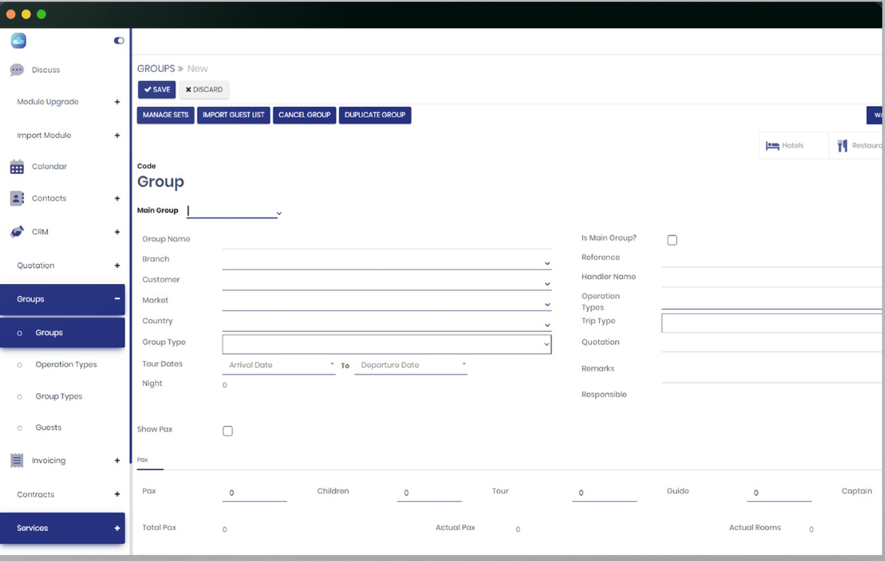Open the Branch dropdown

pos(387,262)
